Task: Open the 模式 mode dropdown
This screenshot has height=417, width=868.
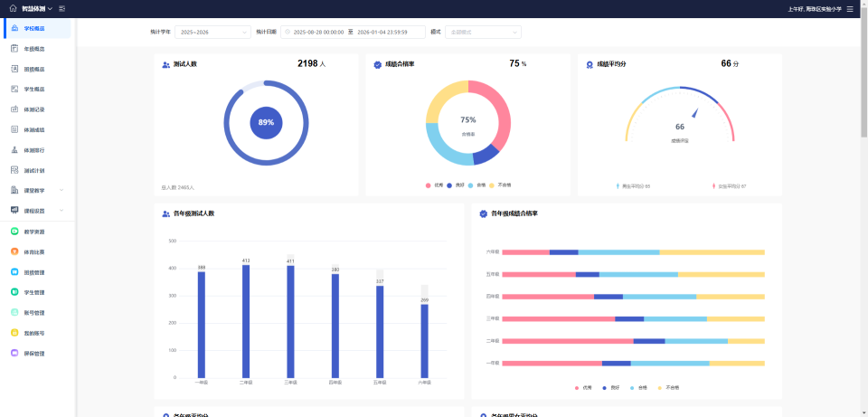Action: pos(483,33)
